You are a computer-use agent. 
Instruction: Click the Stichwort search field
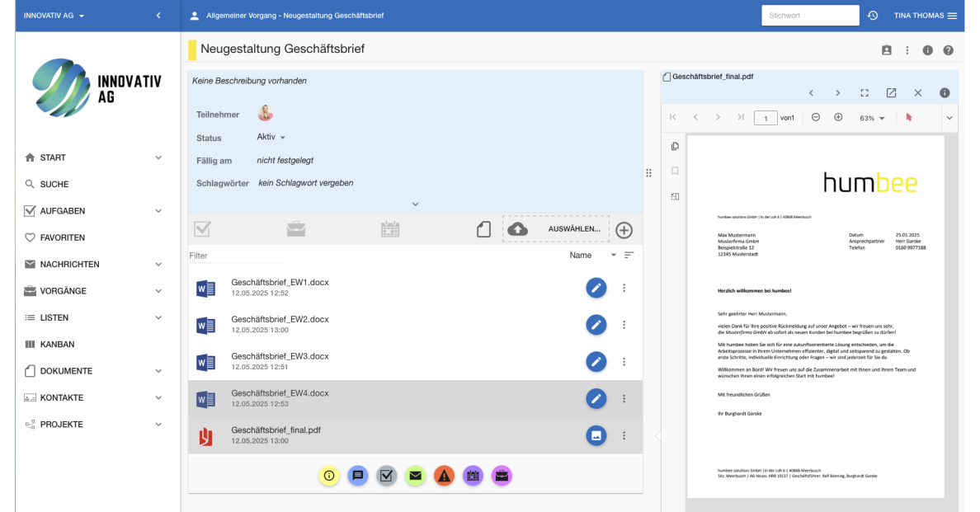tap(810, 16)
